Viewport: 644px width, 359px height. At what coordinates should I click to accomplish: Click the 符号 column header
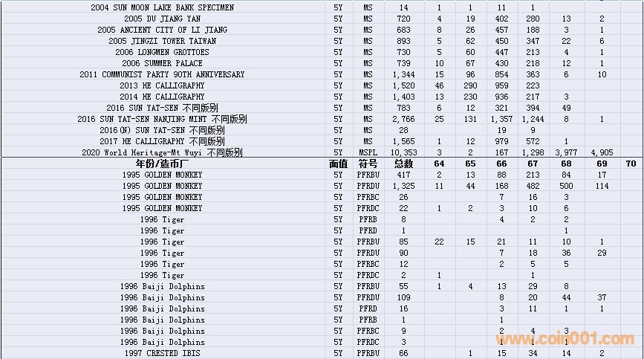(x=368, y=164)
